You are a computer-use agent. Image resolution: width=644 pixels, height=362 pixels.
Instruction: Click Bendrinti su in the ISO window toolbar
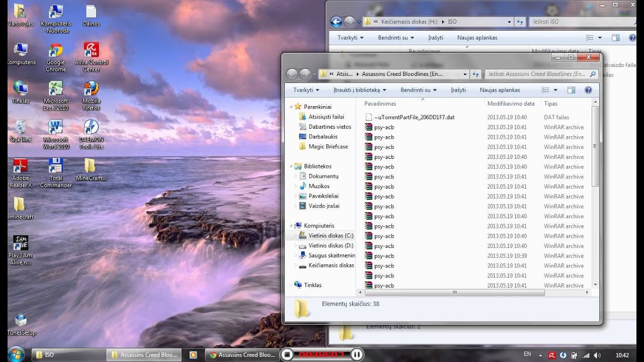tap(396, 38)
